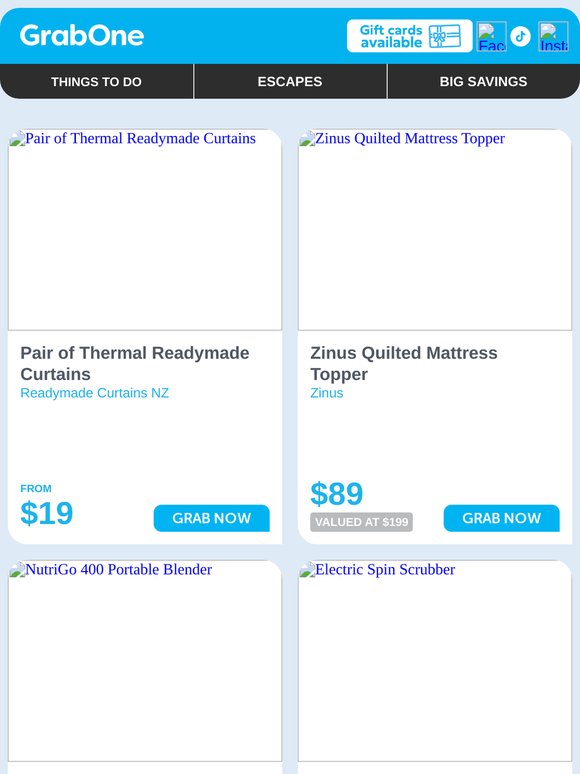Open the Facebook icon in header
The image size is (580, 774).
491,36
